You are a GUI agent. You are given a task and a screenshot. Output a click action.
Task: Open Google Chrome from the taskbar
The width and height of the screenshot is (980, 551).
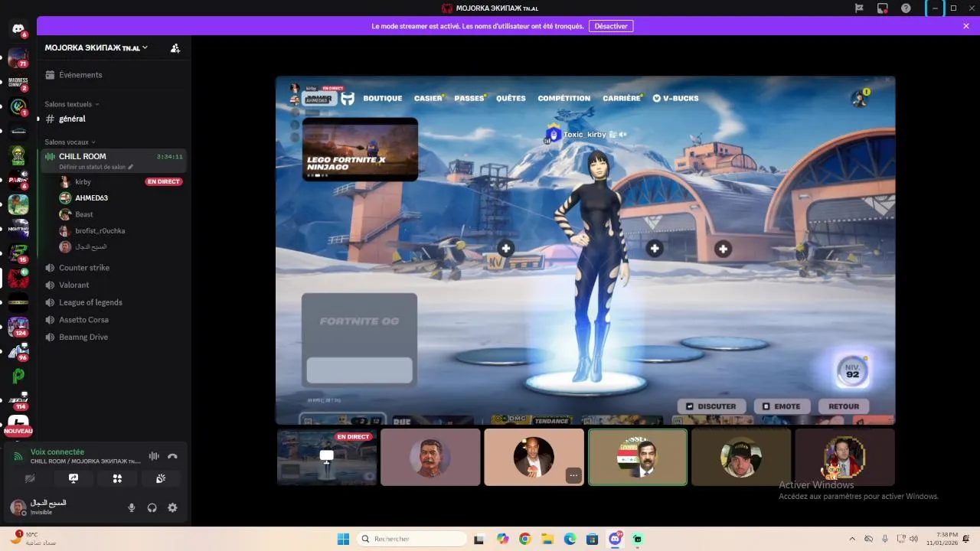524,539
